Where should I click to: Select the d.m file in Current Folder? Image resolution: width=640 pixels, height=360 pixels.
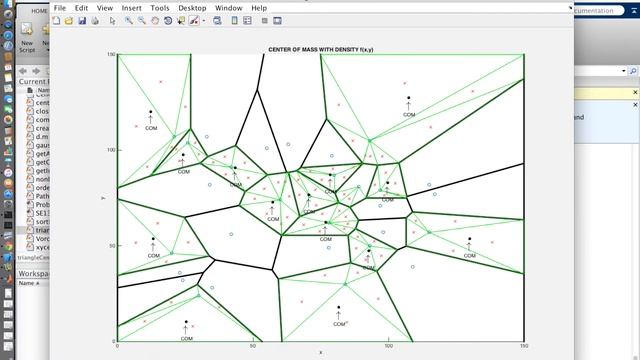pyautogui.click(x=38, y=137)
